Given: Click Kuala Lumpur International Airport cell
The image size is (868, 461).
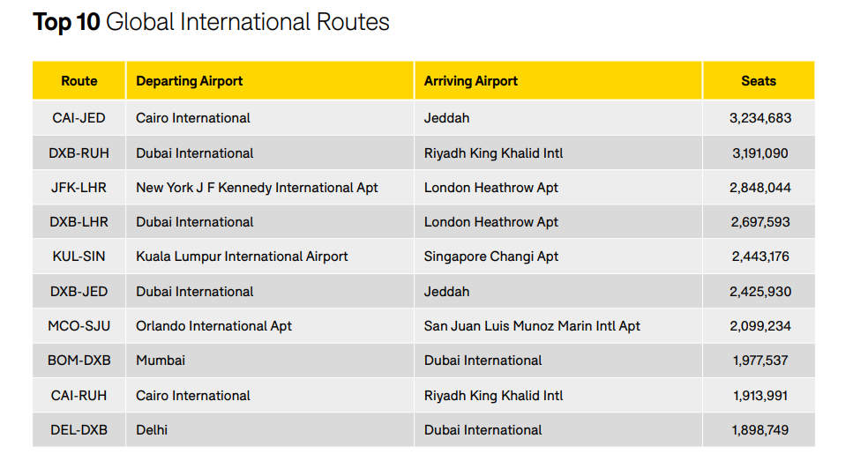Looking at the screenshot, I should point(270,257).
